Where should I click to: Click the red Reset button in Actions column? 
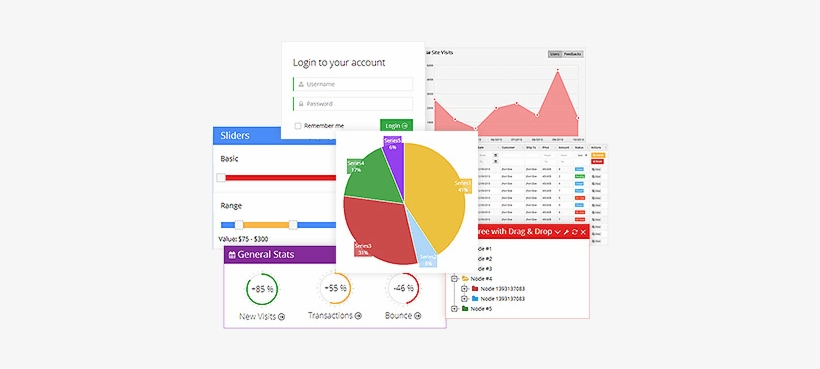(597, 162)
